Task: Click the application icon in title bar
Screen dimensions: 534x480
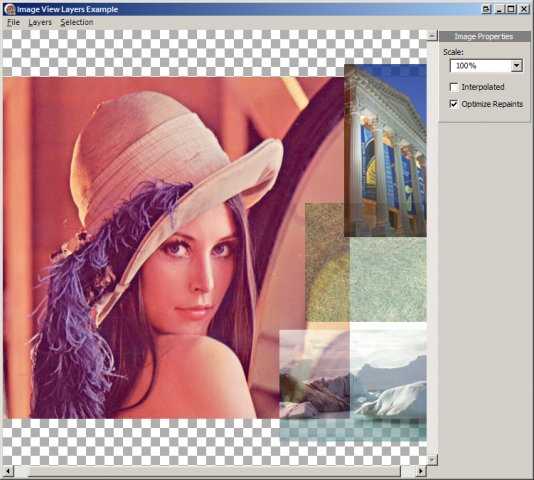Action: (10, 9)
